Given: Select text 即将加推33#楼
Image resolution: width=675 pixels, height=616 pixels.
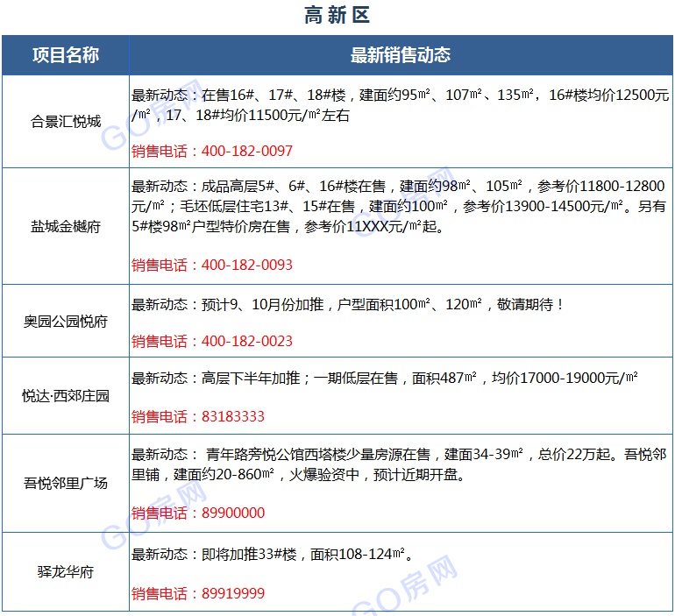Looking at the screenshot, I should [249, 554].
